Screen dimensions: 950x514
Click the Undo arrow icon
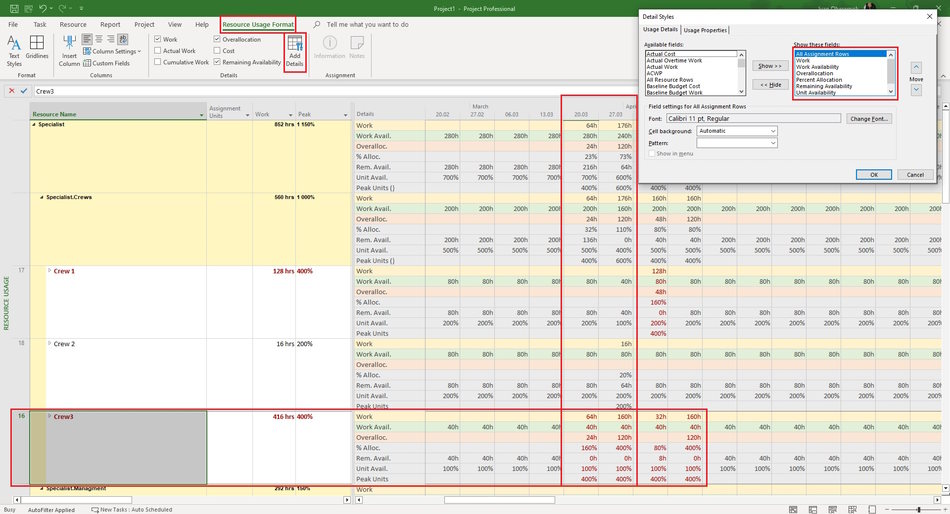pyautogui.click(x=43, y=8)
